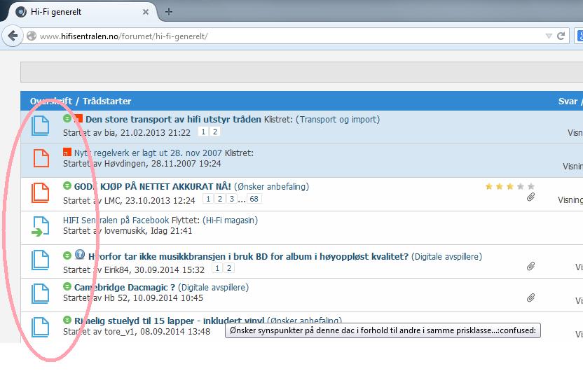The height and width of the screenshot is (392, 583).
Task: Click thread status icon for Den store transport
Action: (x=40, y=125)
